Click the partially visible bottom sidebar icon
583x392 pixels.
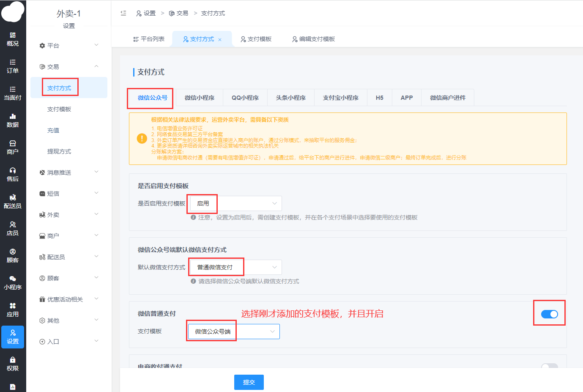point(13,387)
